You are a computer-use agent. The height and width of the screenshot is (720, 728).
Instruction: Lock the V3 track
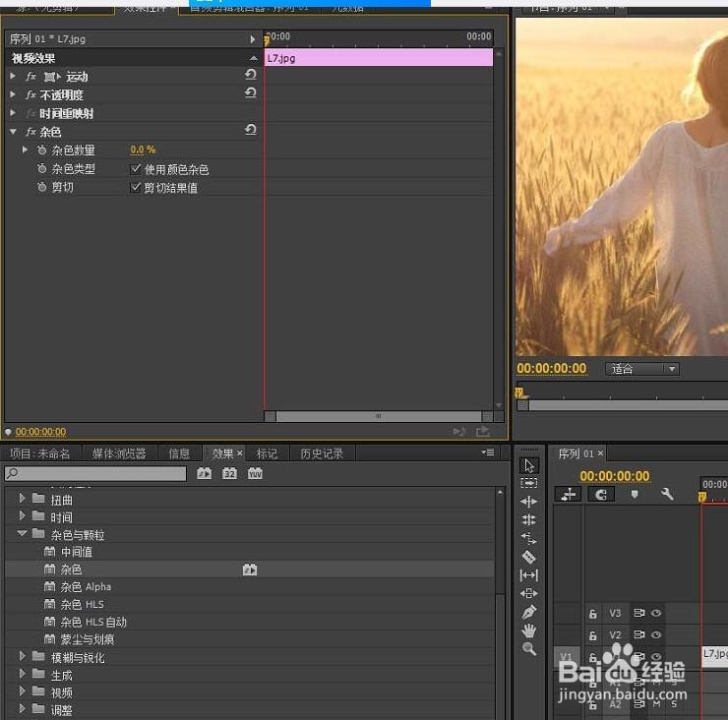click(592, 614)
